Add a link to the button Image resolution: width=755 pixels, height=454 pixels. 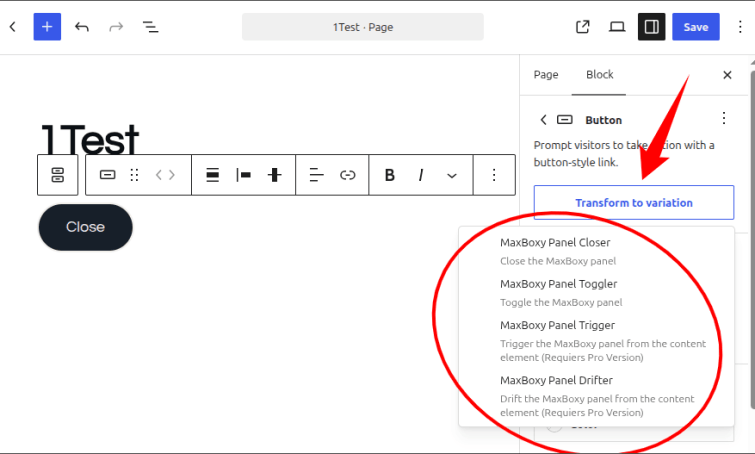point(348,175)
